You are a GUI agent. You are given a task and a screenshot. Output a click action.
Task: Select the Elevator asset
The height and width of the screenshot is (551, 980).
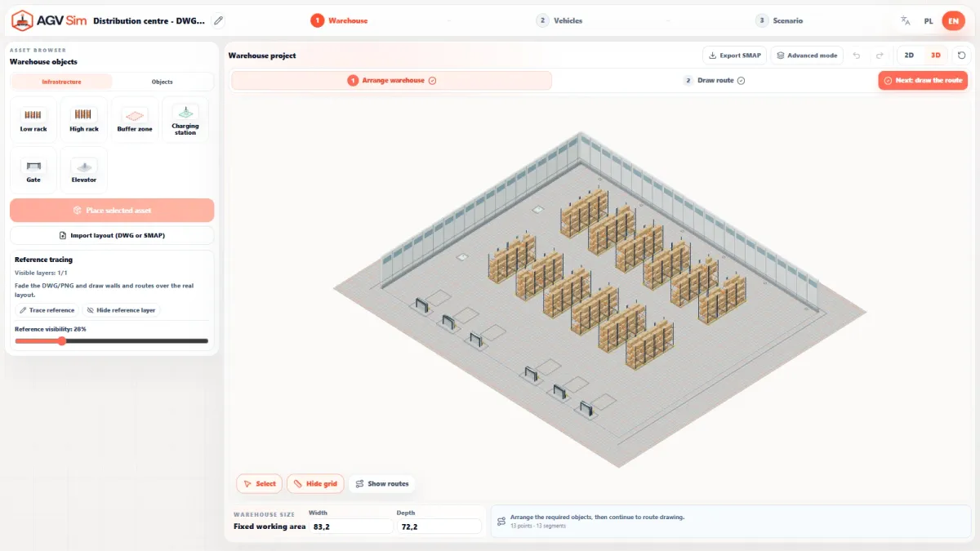pyautogui.click(x=84, y=171)
